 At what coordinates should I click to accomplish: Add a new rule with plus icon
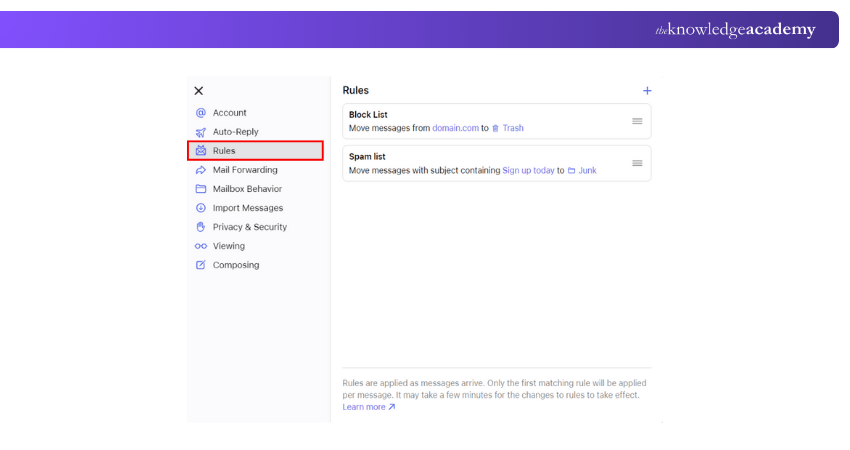pyautogui.click(x=647, y=91)
